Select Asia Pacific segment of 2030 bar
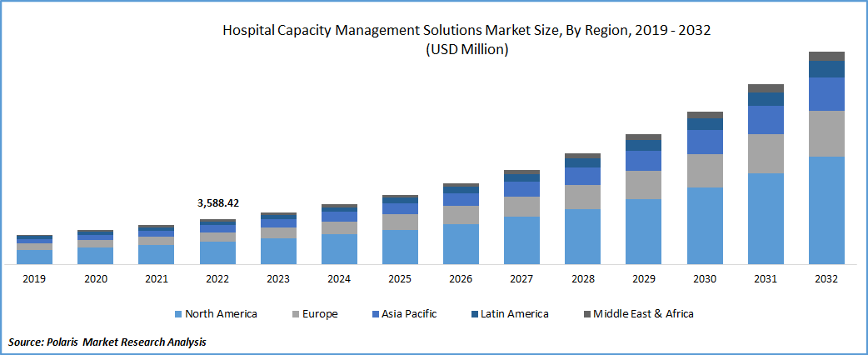 (x=705, y=142)
